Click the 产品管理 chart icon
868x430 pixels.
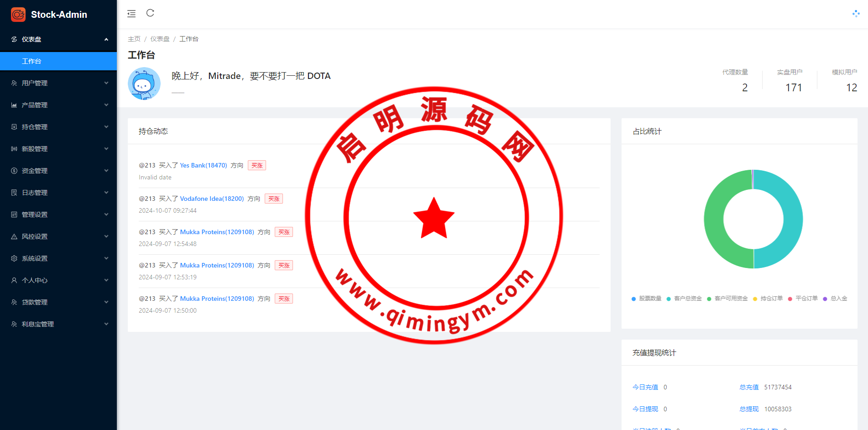[14, 105]
